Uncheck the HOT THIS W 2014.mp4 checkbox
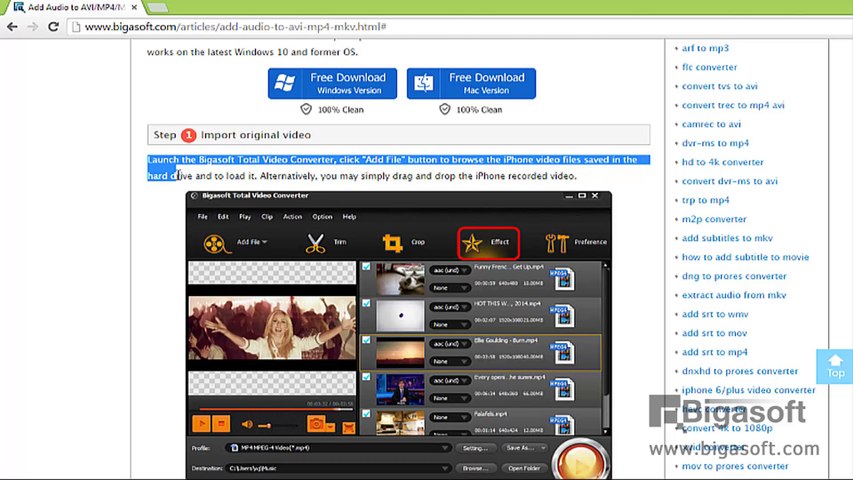The image size is (853, 480). click(x=366, y=303)
